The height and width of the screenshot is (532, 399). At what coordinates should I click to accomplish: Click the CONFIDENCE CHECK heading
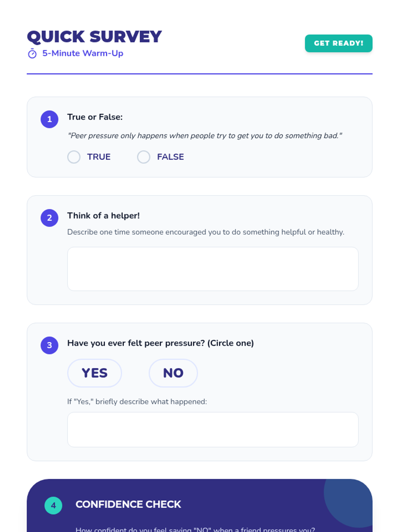128,504
